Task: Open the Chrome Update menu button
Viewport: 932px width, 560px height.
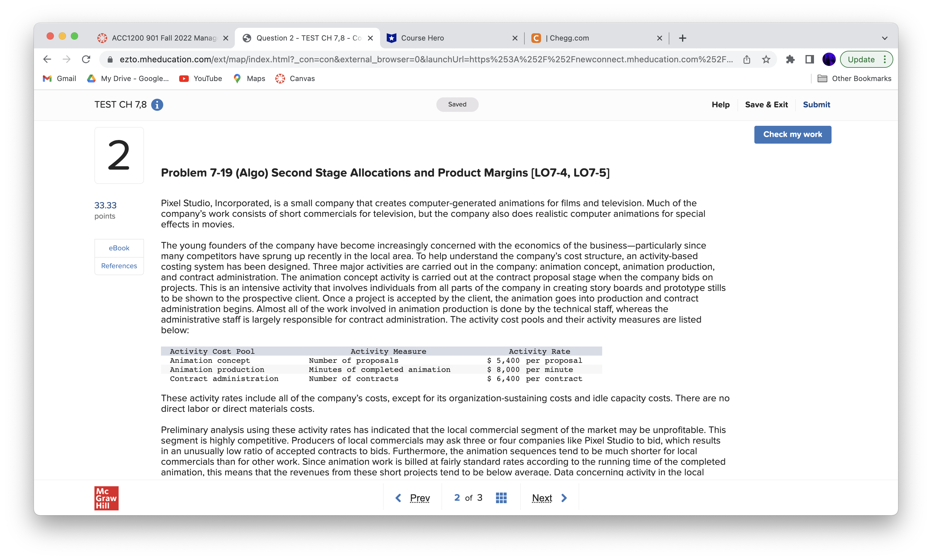Action: pyautogui.click(x=866, y=59)
